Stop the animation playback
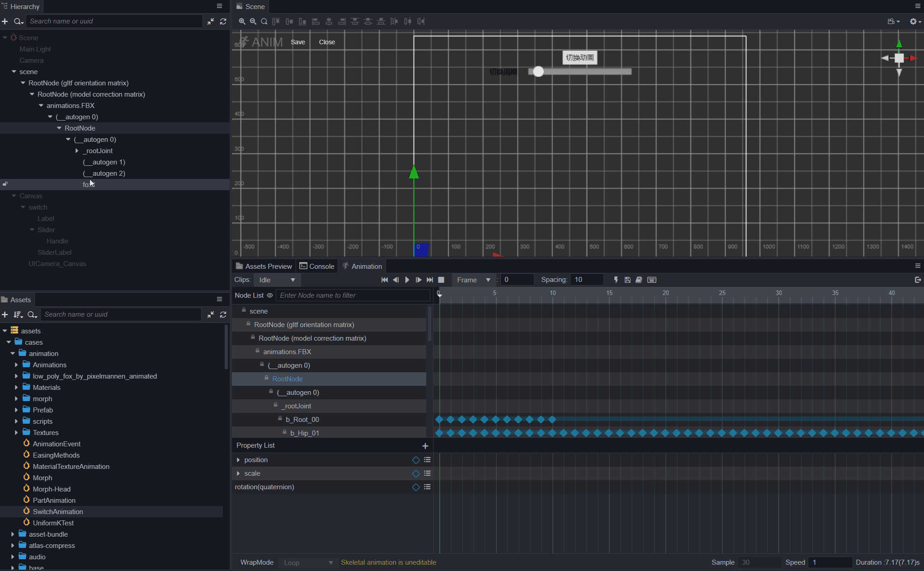924x571 pixels. [x=441, y=280]
